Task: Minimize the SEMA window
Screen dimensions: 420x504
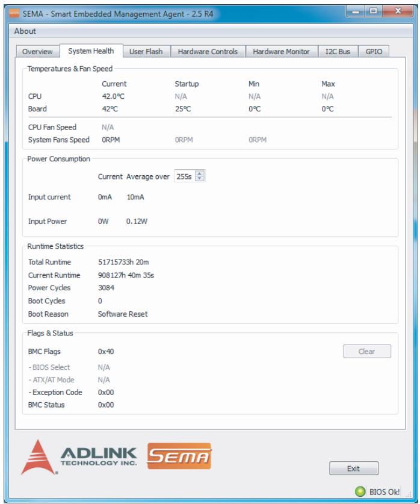Action: (x=356, y=11)
